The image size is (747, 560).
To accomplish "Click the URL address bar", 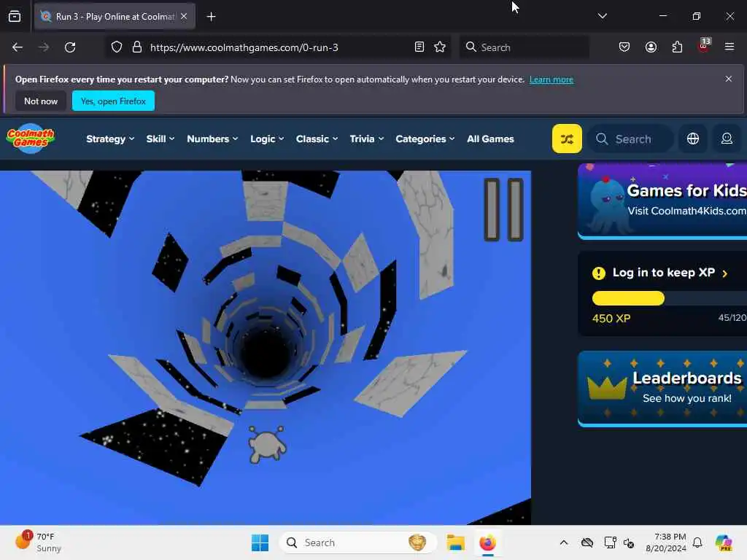I will pos(279,47).
